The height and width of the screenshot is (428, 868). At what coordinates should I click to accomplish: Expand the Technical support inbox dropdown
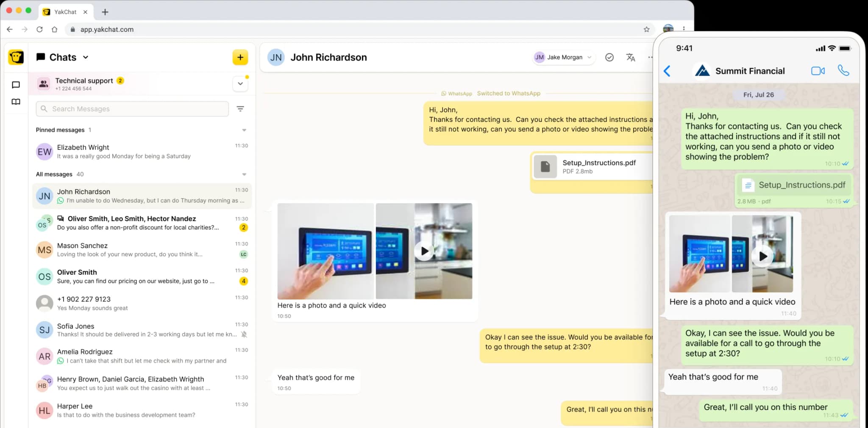240,84
